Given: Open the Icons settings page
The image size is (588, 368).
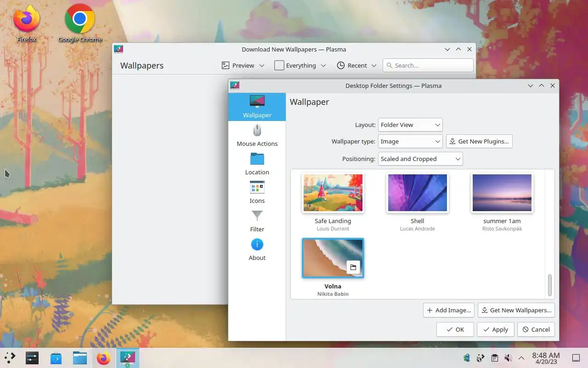Looking at the screenshot, I should tap(257, 193).
